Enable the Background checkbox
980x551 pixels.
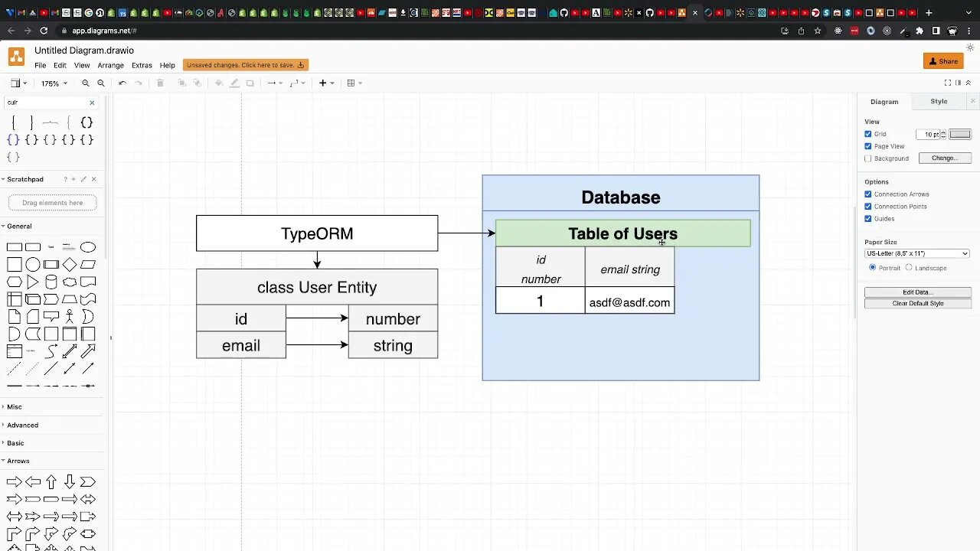[x=868, y=158]
